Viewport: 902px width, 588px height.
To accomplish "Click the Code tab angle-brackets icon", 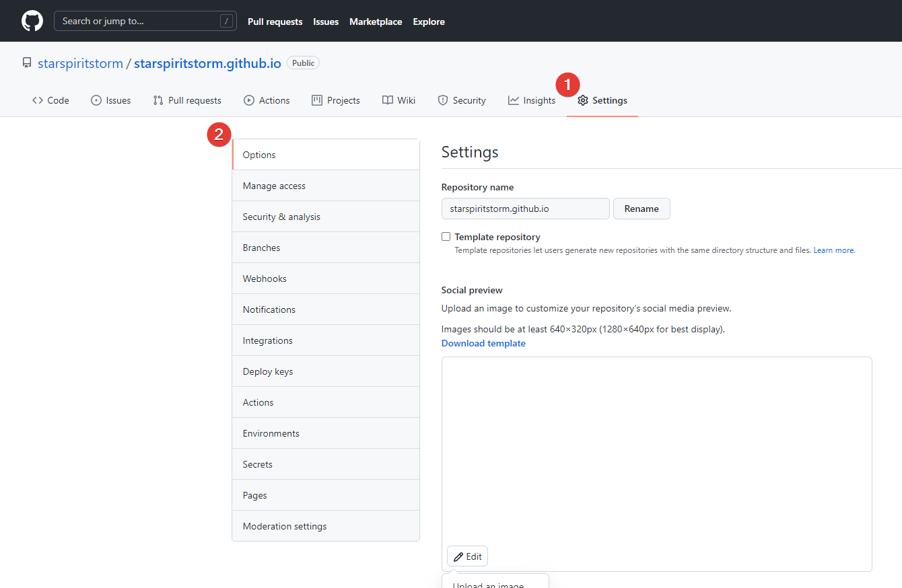I will tap(38, 100).
